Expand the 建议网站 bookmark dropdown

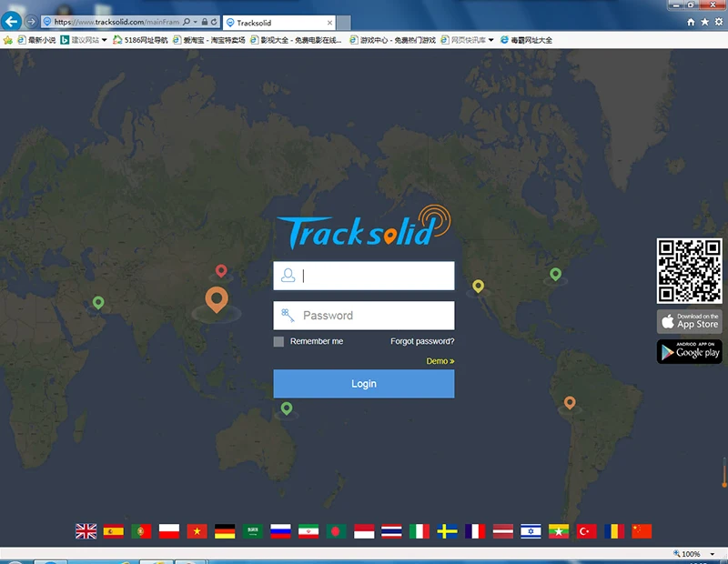(x=104, y=40)
